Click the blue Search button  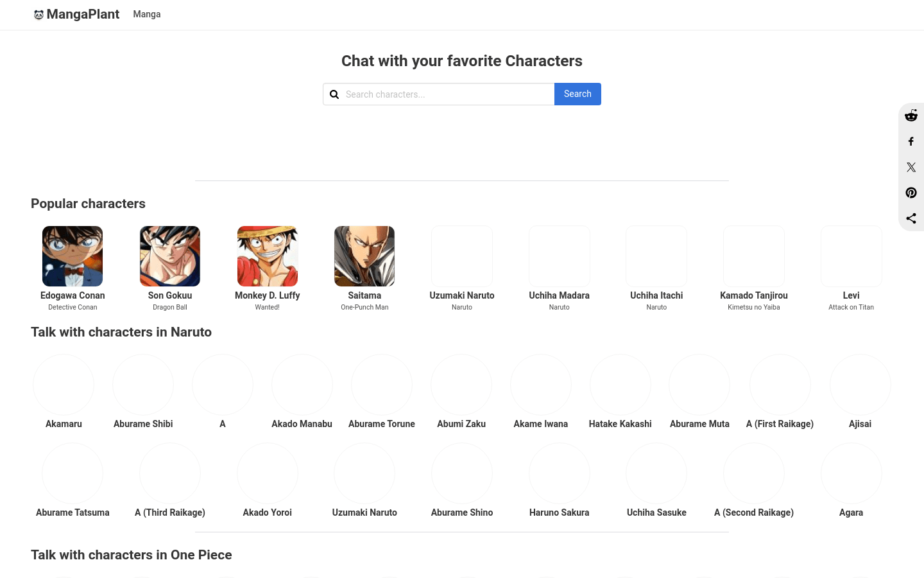coord(577,94)
